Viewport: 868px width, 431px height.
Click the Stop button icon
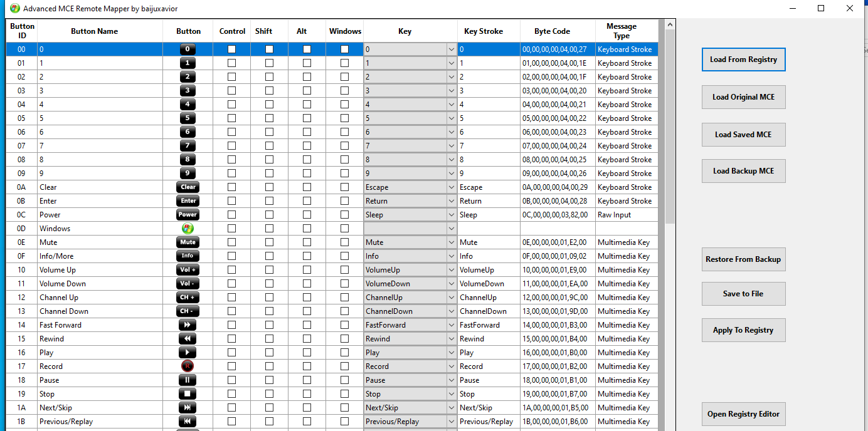[188, 393]
